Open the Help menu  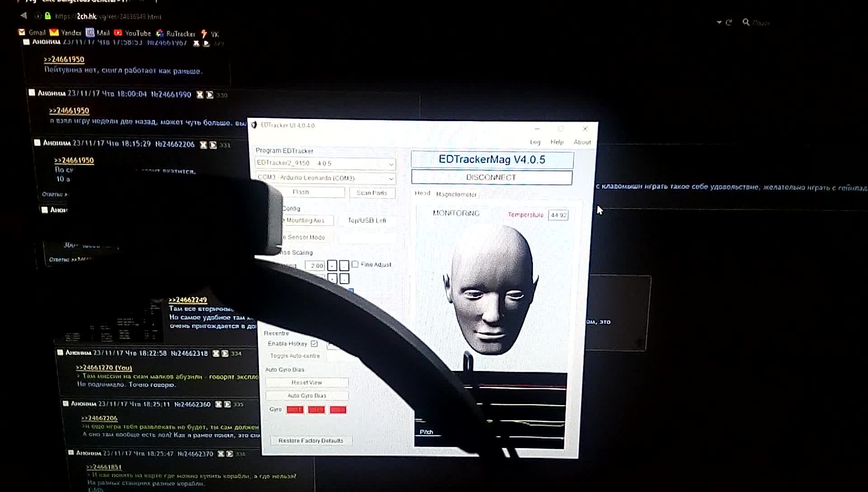tap(557, 142)
